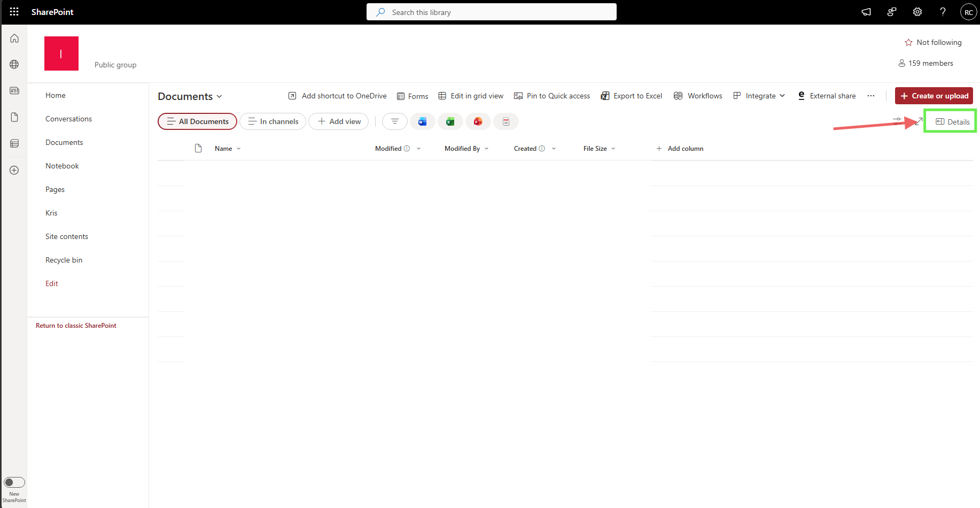
Task: Filter by Excel files icon
Action: [450, 121]
